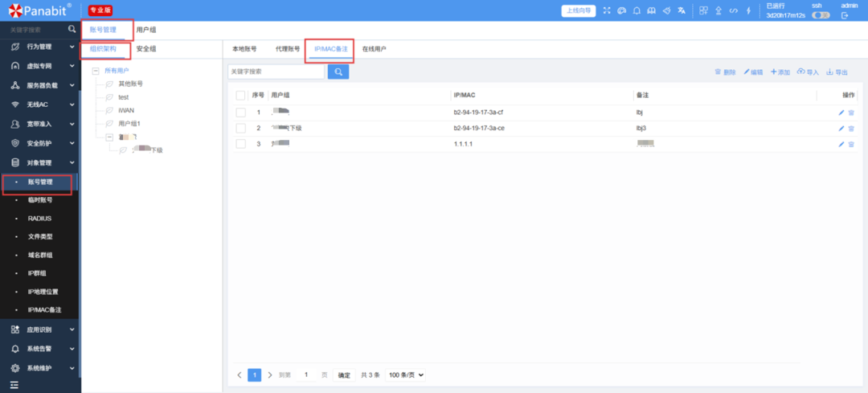Viewport: 868px width, 393px height.
Task: Expand the 行为管理 menu chevron
Action: 72,47
